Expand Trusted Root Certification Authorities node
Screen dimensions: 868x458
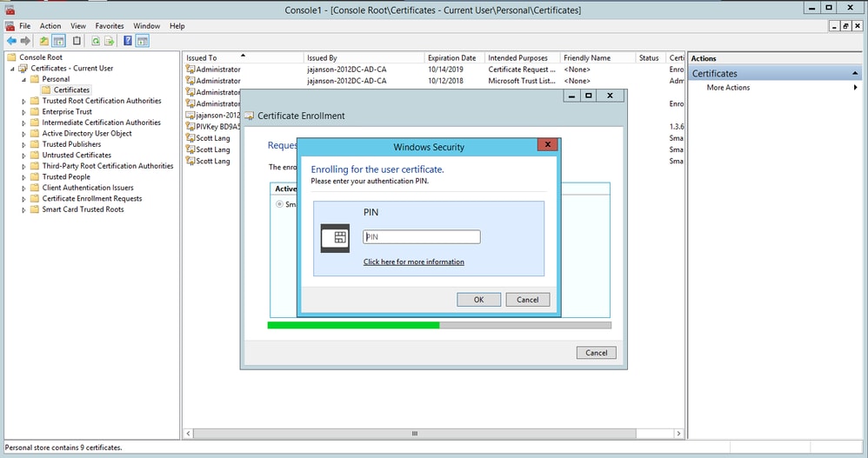(x=23, y=101)
